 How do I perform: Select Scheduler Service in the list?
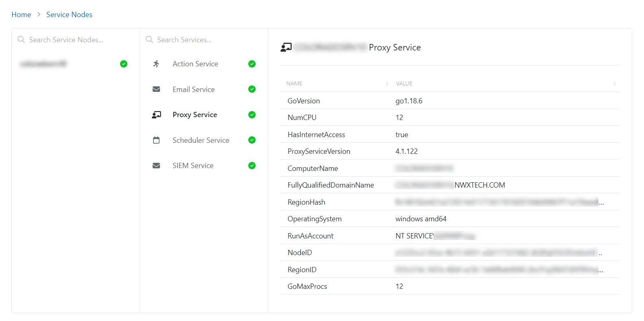click(201, 140)
